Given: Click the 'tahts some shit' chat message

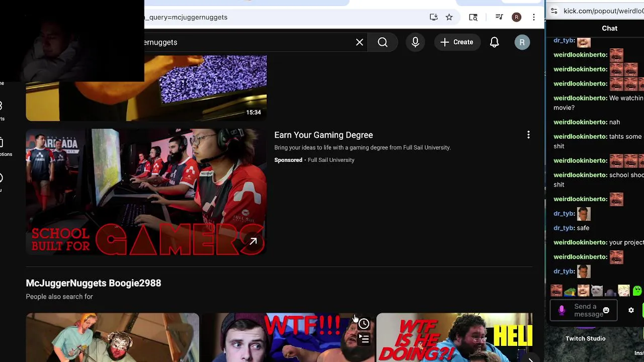Looking at the screenshot, I should click(599, 141).
